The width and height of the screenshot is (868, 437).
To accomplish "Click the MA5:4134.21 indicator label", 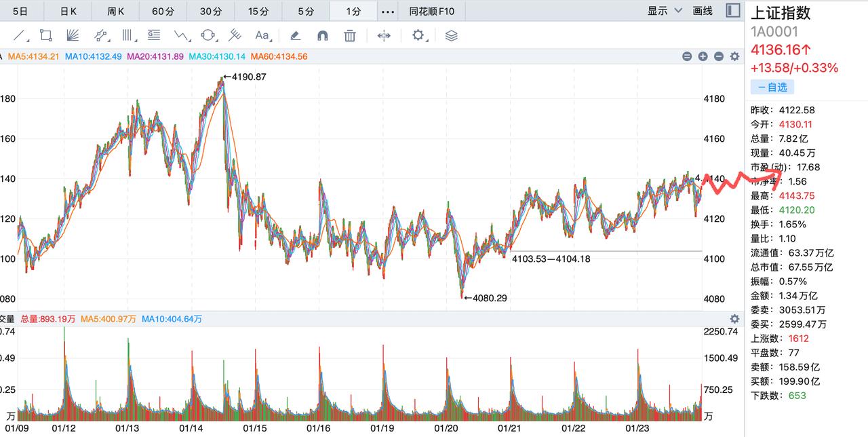I will 34,56.
